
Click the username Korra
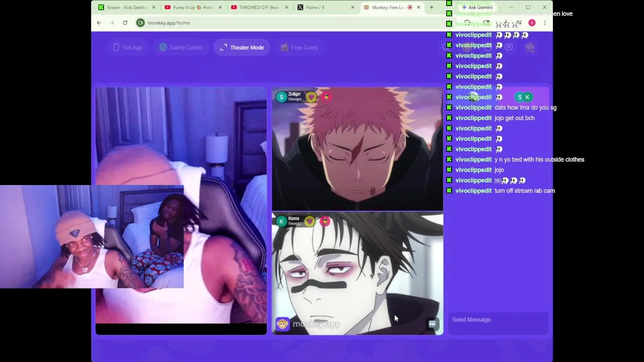(x=294, y=219)
